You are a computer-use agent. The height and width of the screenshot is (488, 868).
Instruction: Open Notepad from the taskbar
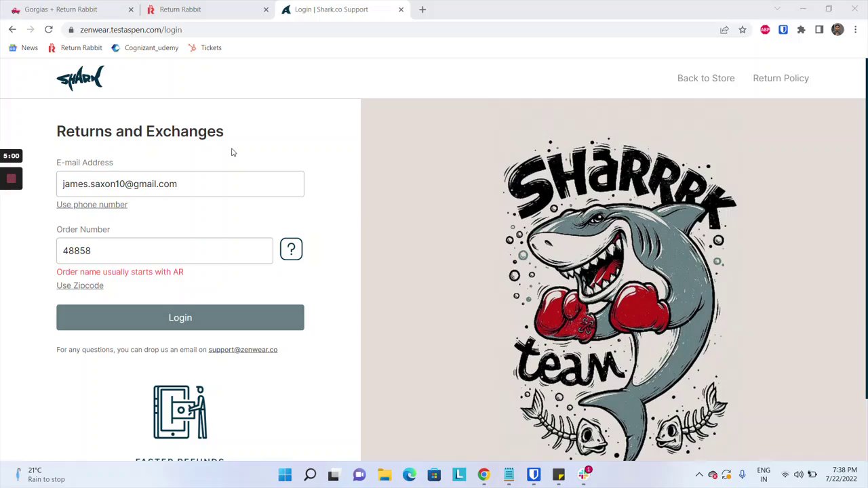[x=509, y=474]
